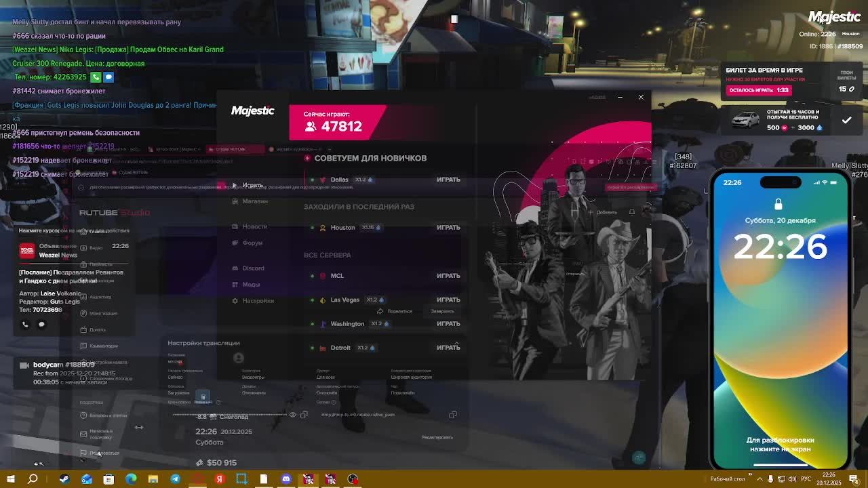
Task: Click the СОВЕТУЕМ ДЛЯ НОВИЧКОВ heading
Action: [370, 159]
